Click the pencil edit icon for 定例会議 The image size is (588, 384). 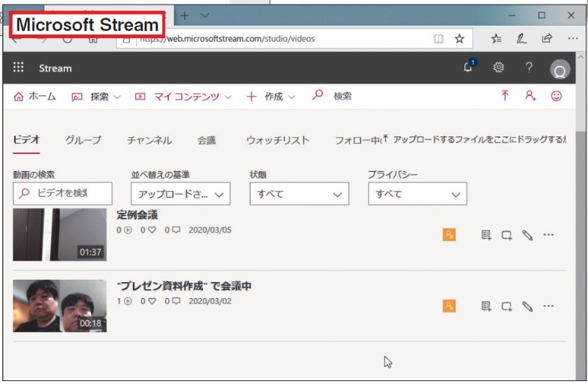coord(527,235)
